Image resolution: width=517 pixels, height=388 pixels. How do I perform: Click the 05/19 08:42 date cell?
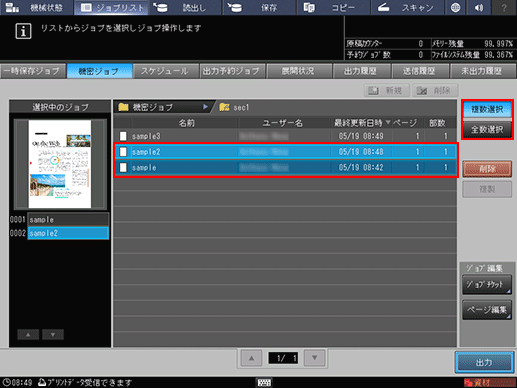tap(361, 167)
